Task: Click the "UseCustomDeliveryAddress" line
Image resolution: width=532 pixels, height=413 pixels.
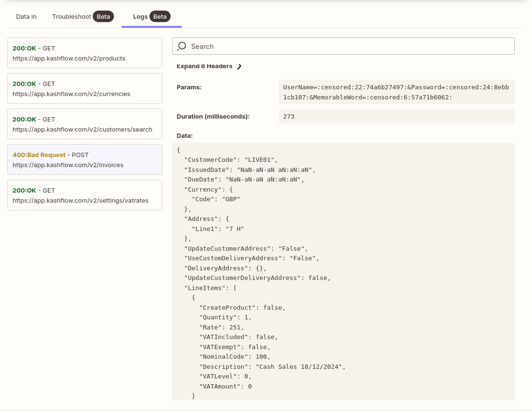Action: pos(252,258)
